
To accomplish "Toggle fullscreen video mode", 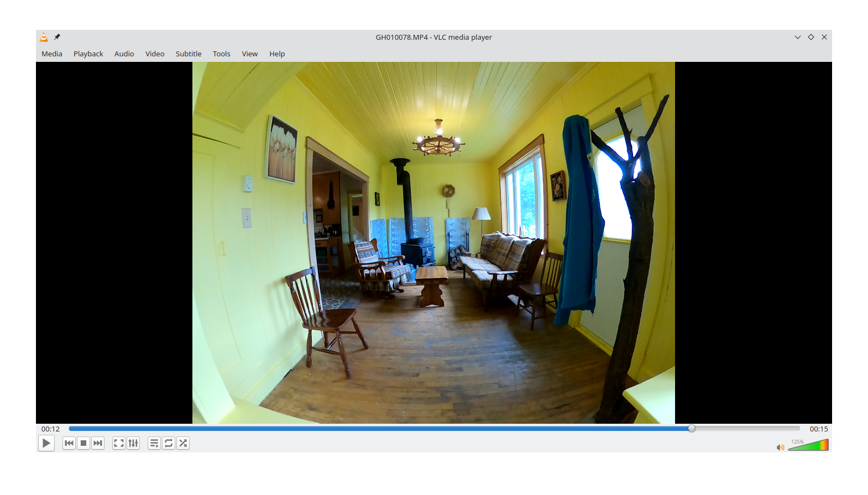I will pyautogui.click(x=119, y=443).
